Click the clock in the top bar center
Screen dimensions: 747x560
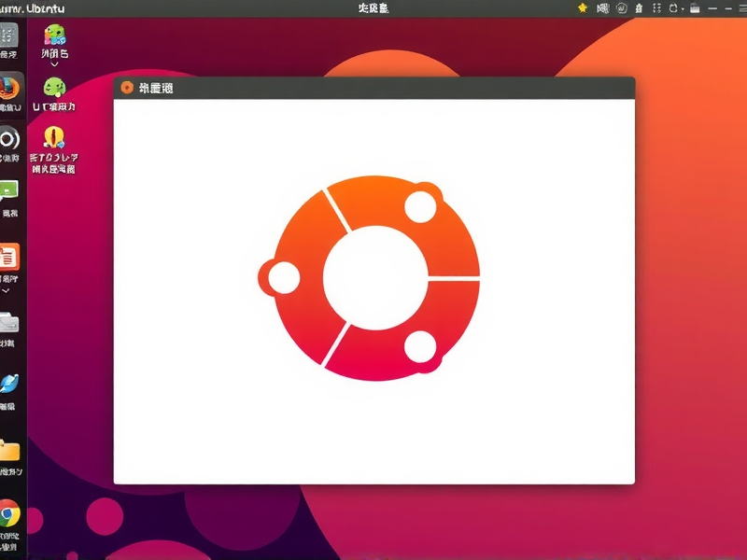pos(372,7)
